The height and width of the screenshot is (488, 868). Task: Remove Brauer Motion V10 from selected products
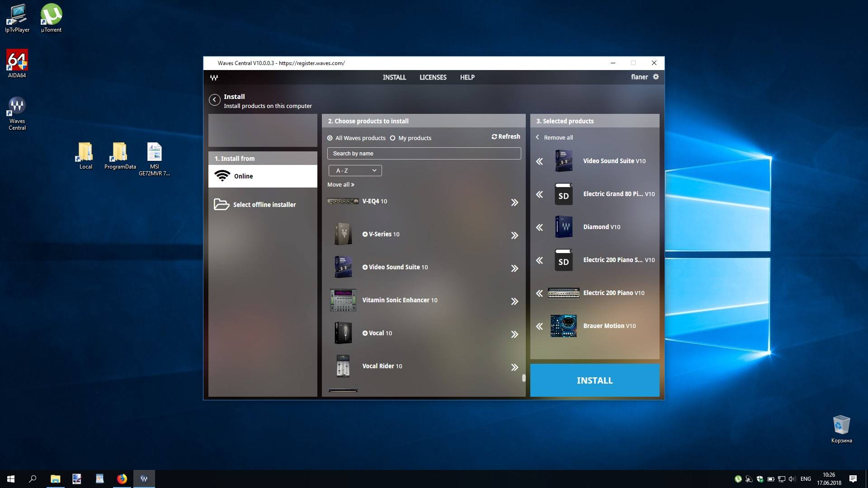point(539,326)
